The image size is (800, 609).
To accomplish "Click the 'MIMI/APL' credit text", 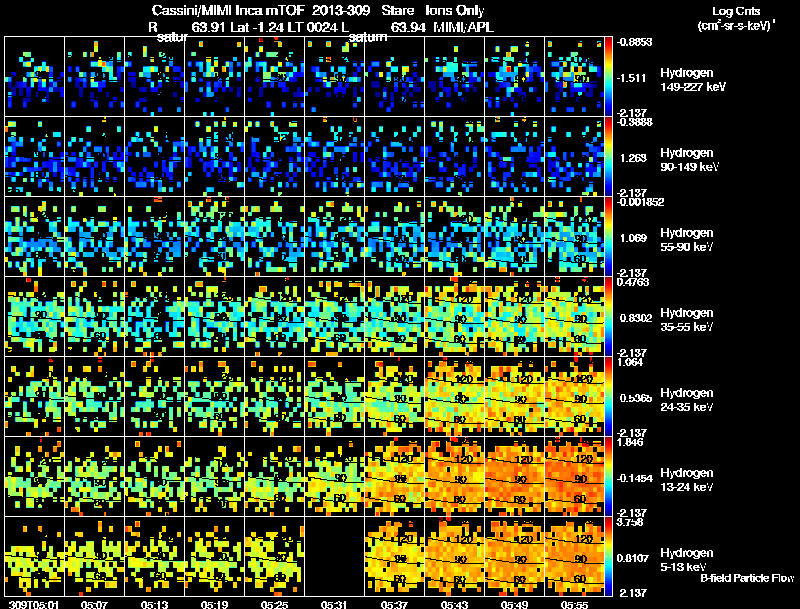I will coord(463,27).
